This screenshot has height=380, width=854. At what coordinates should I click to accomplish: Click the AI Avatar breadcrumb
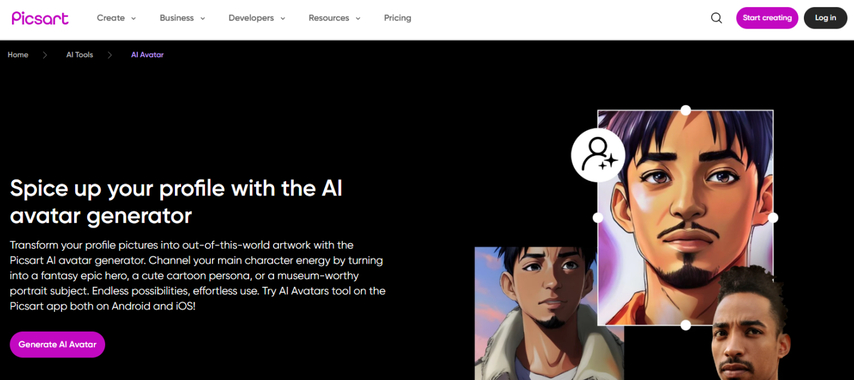point(147,55)
